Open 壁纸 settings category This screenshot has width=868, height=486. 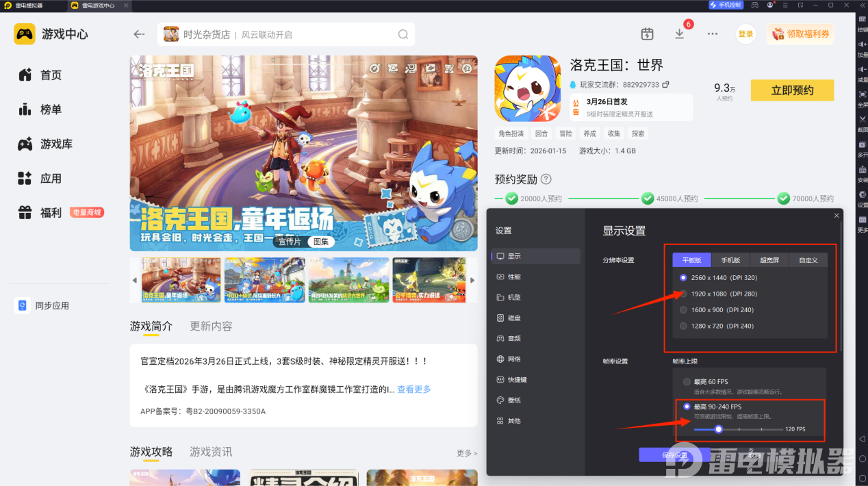point(535,400)
